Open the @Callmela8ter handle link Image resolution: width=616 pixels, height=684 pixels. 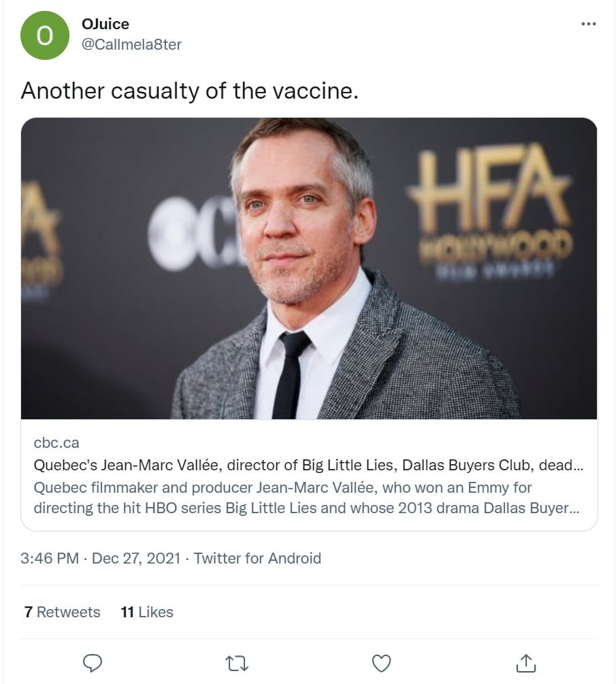coord(131,45)
